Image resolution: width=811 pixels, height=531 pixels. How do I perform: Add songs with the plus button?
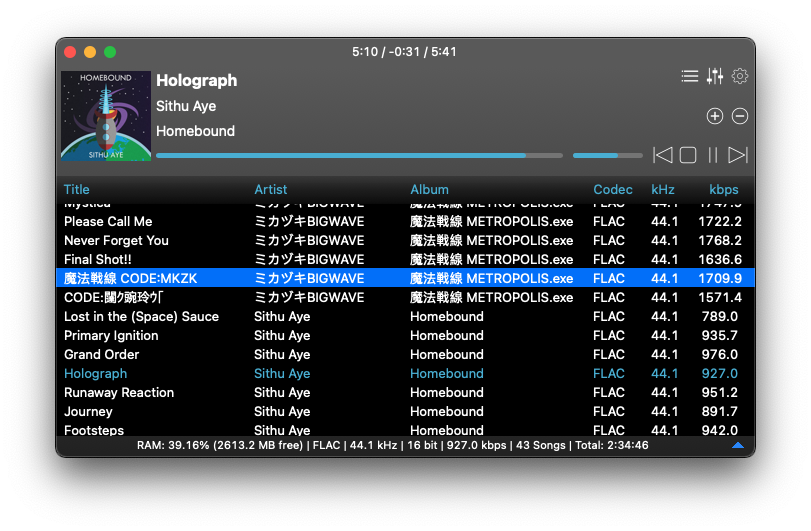tap(715, 116)
